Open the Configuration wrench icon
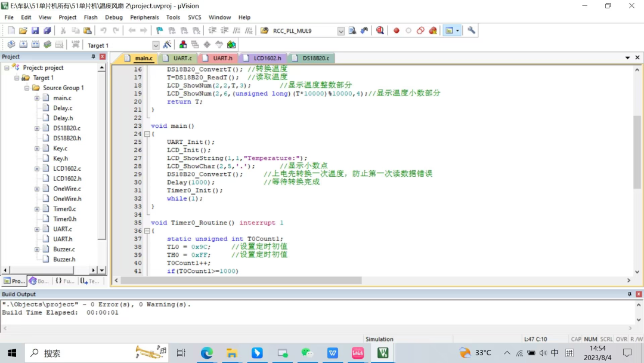This screenshot has width=644, height=363. (x=471, y=30)
